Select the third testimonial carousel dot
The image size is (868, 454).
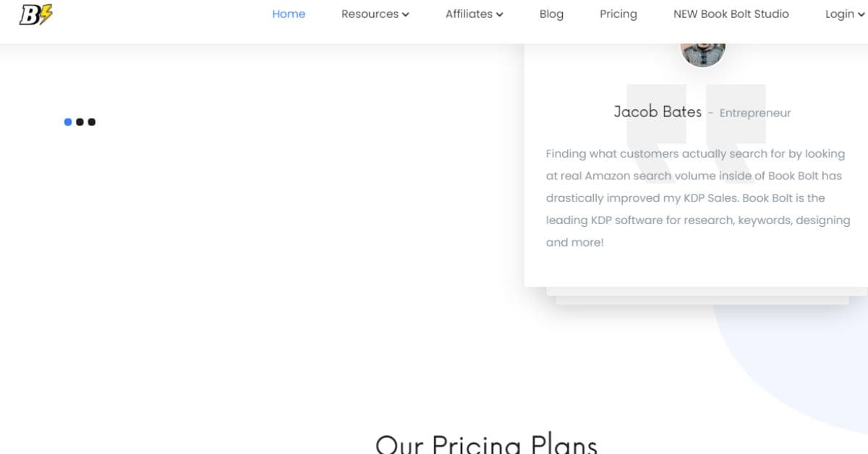coord(92,122)
